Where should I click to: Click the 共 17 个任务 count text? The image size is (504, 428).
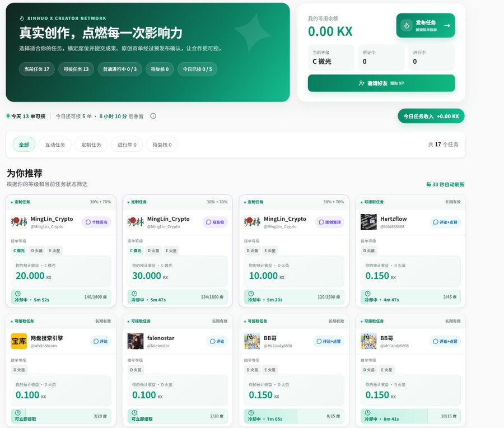coord(444,145)
